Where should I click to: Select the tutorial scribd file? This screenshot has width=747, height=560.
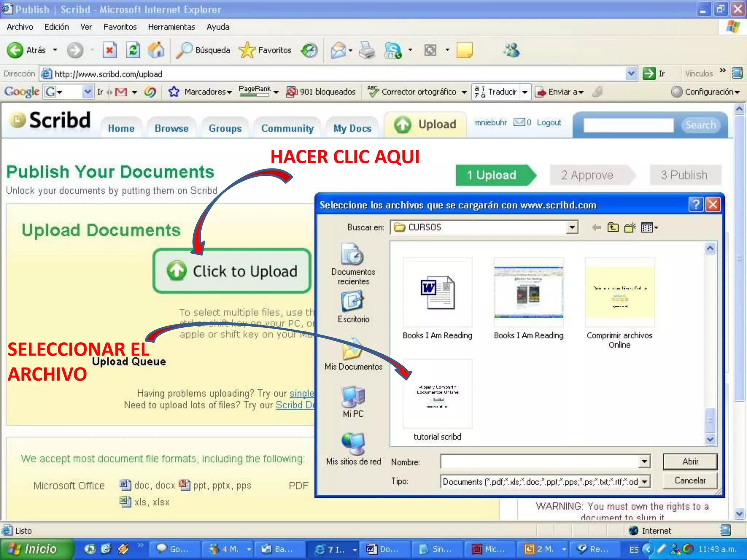pos(437,400)
